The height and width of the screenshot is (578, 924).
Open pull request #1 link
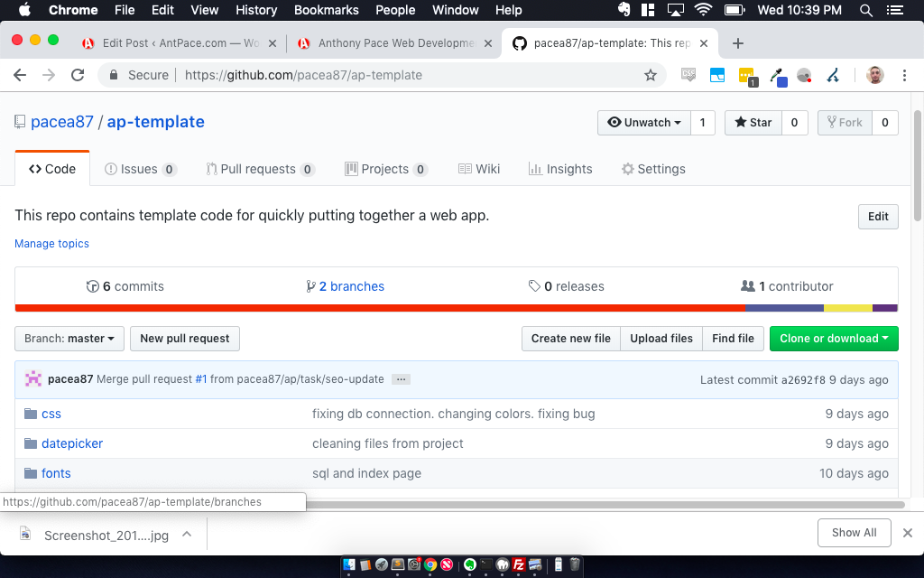(x=201, y=379)
